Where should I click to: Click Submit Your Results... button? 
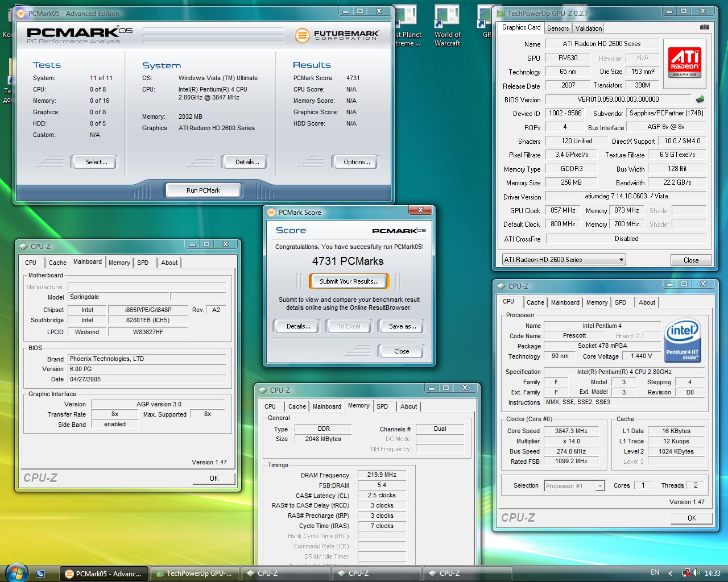(349, 281)
